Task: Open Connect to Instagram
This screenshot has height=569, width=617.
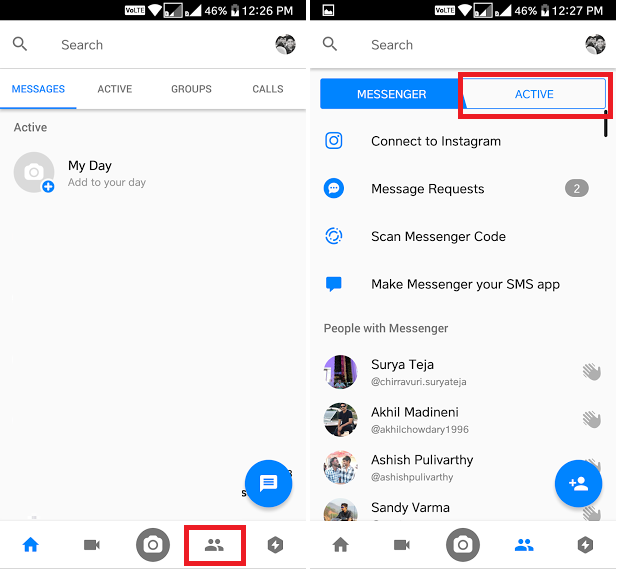Action: [463, 141]
